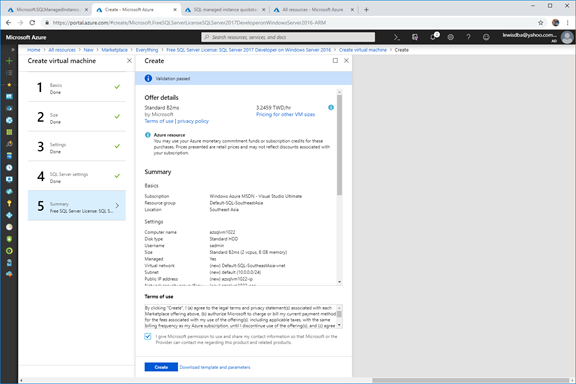Click the summary scrollbar up arrow

coord(339,92)
